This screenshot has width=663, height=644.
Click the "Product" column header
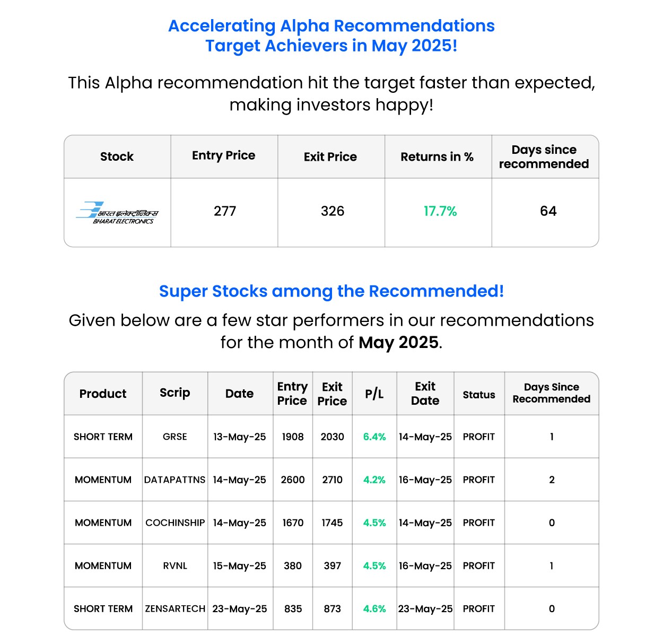pyautogui.click(x=103, y=394)
